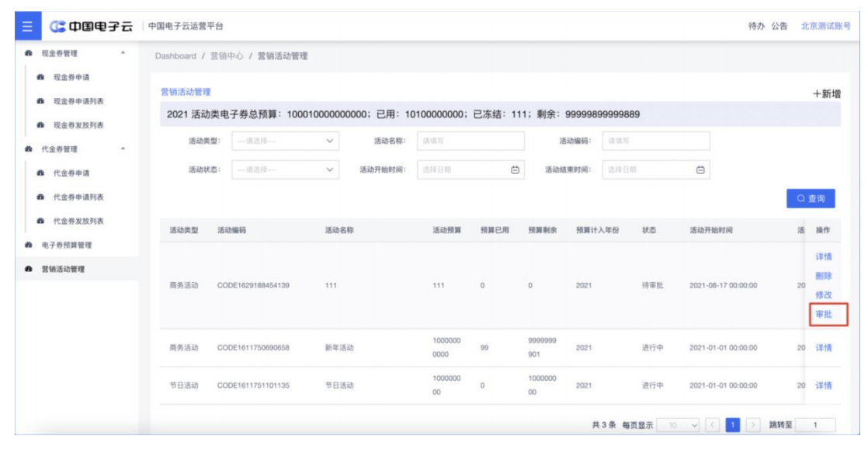
Task: Go to previous page arrow
Action: click(x=713, y=425)
